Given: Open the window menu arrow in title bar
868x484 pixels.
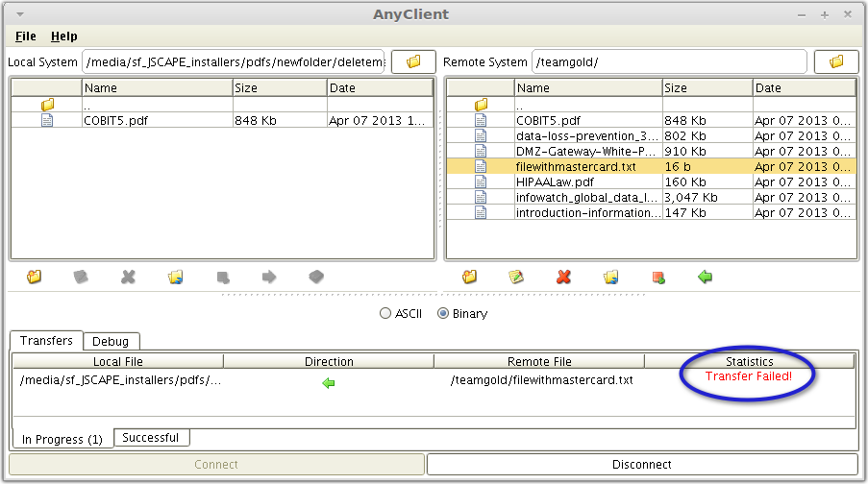Looking at the screenshot, I should 20,14.
